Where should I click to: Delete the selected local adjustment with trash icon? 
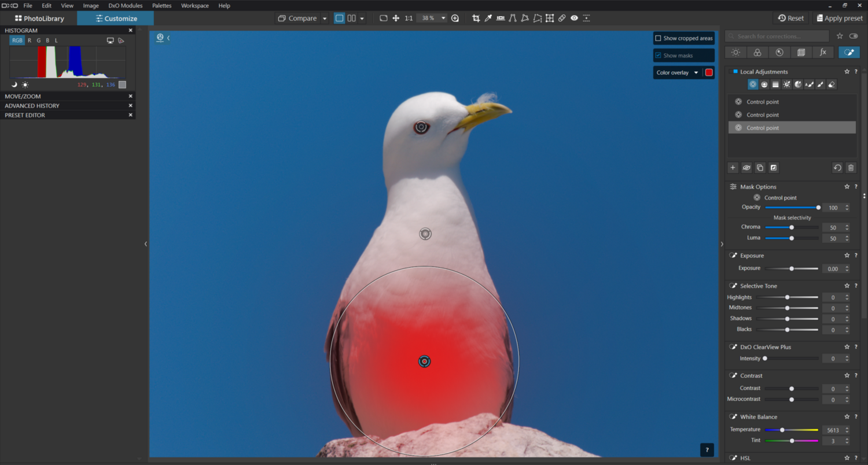(851, 168)
